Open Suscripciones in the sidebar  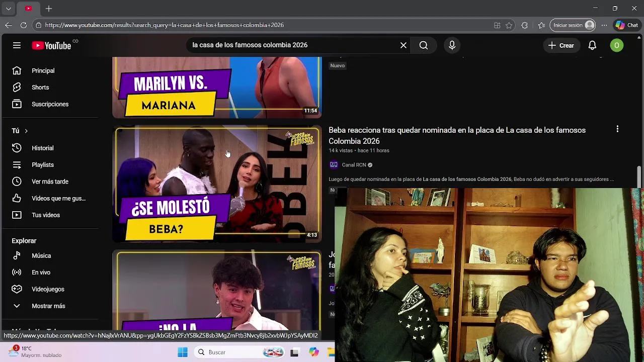click(x=50, y=104)
